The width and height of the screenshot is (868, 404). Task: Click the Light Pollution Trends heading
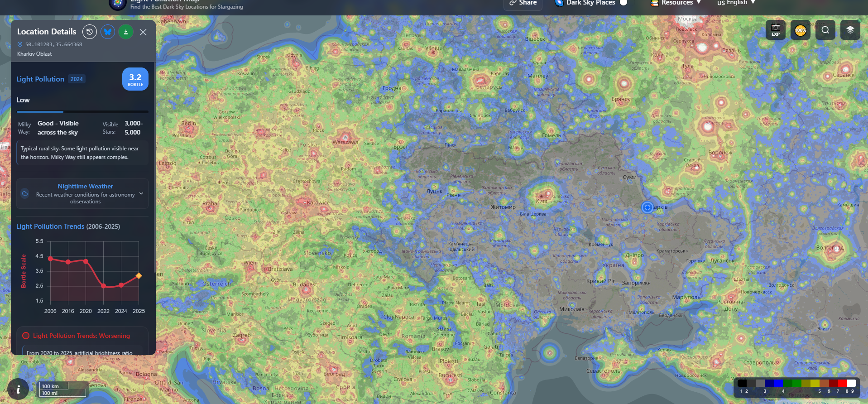tap(68, 226)
